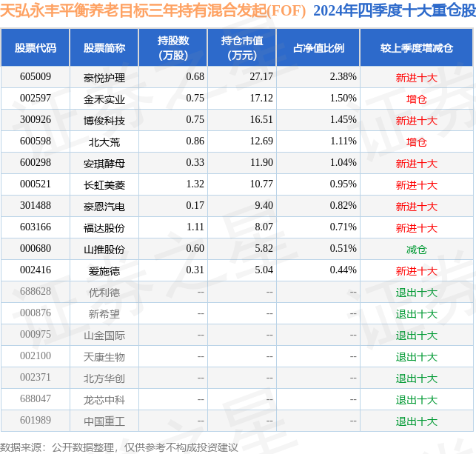The height and width of the screenshot is (454, 476).
Task: Click net value ratio 2.38%
Action: coord(343,77)
